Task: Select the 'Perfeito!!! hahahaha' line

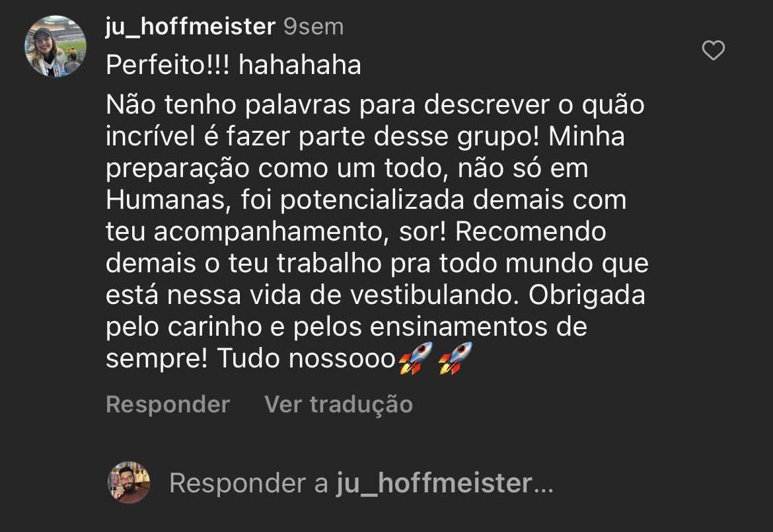Action: [233, 65]
